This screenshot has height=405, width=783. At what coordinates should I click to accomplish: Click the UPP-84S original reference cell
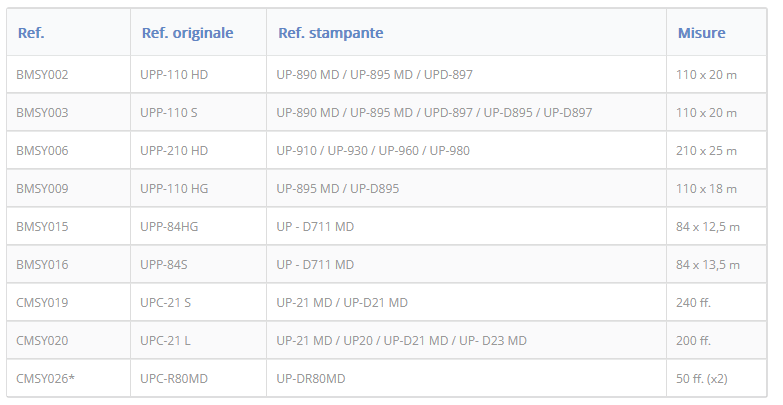[x=198, y=264]
